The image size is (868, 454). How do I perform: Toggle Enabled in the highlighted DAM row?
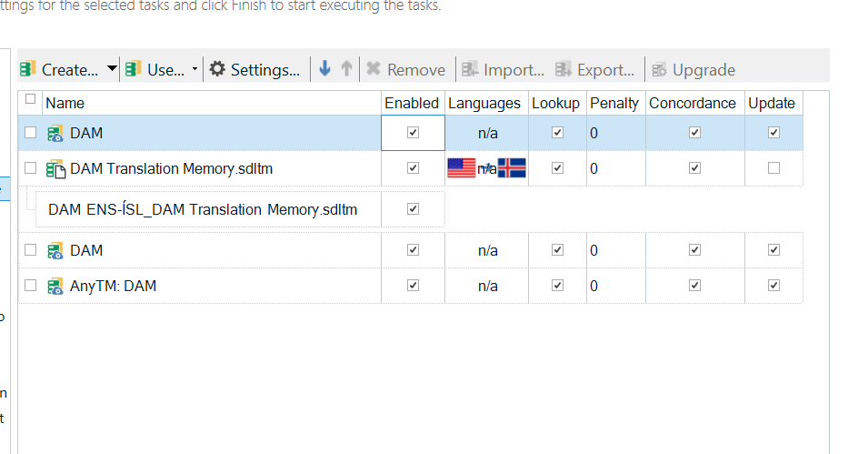click(x=413, y=133)
